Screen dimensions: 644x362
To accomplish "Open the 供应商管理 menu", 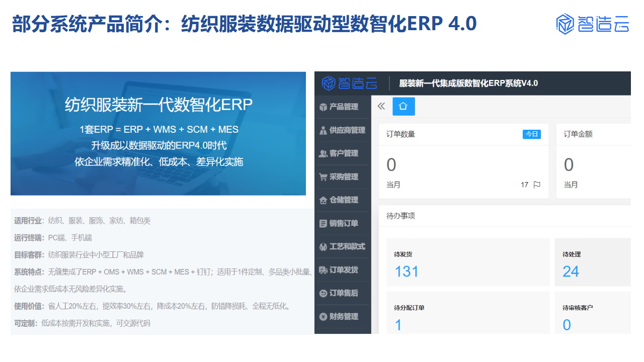I will [x=343, y=130].
